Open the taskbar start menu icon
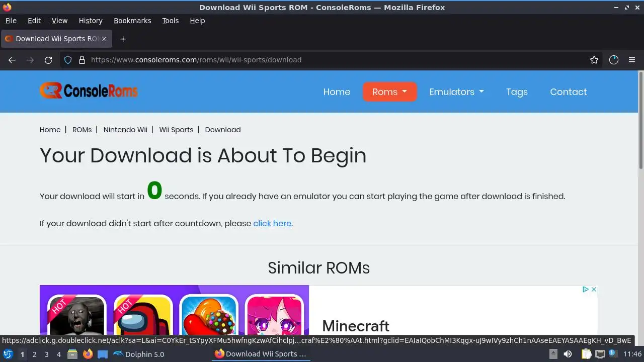Viewport: 644px width, 362px height. pyautogui.click(x=8, y=354)
